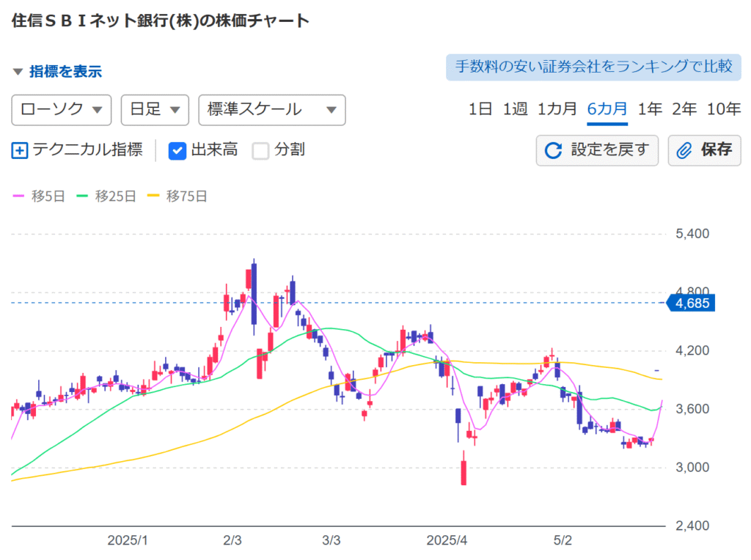Click the 2,400 price axis label
Image resolution: width=751 pixels, height=560 pixels.
pyautogui.click(x=692, y=526)
